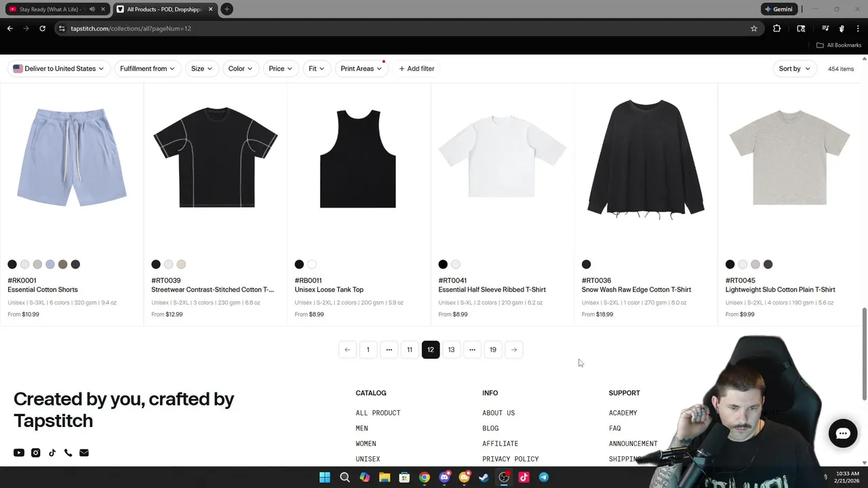Open Windows Start menu
Screen dimensions: 868x488
[325, 477]
